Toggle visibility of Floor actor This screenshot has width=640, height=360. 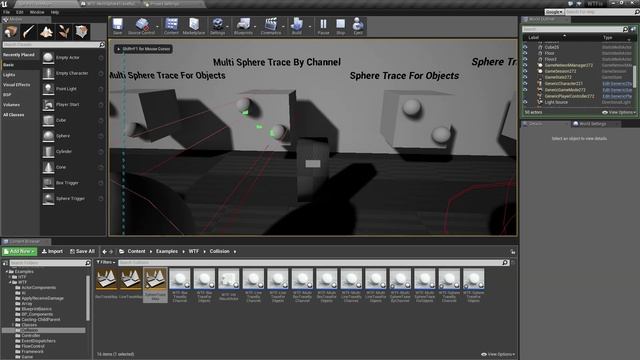pos(525,53)
